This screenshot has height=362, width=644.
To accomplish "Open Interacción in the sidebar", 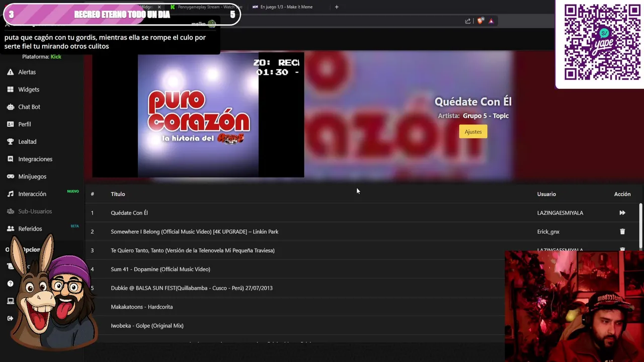I will (32, 194).
